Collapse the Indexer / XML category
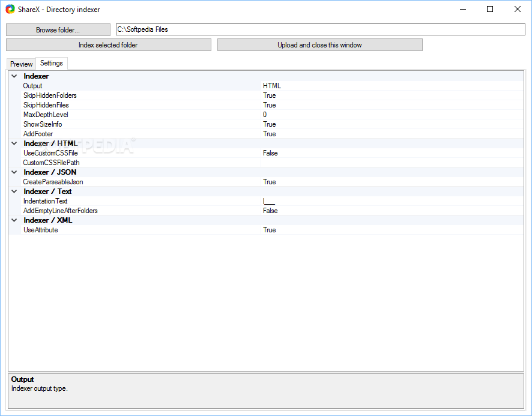532x416 pixels. [x=14, y=220]
